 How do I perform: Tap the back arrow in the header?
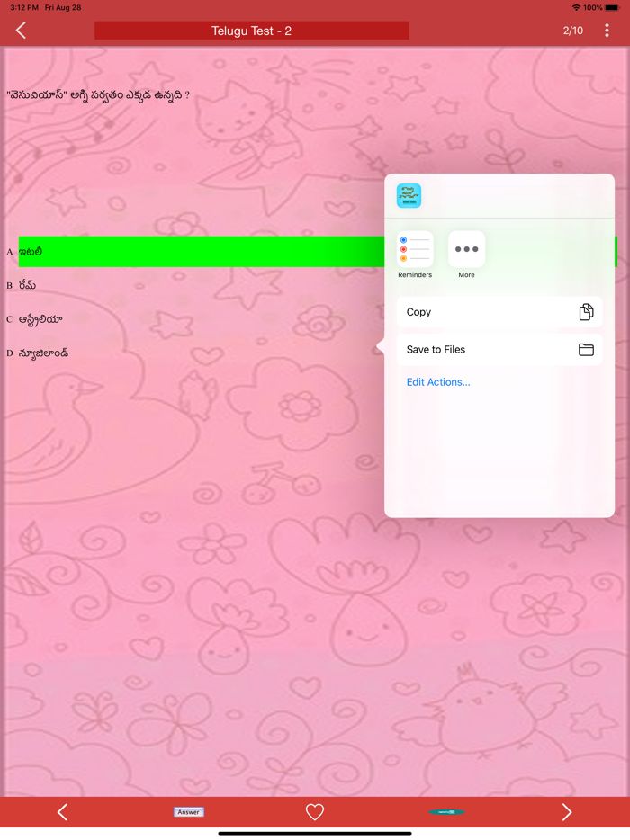[21, 31]
